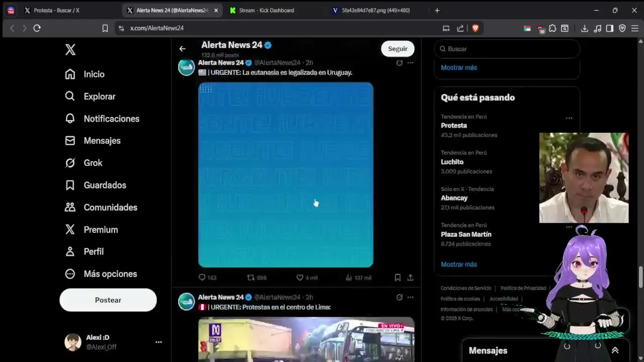
Task: Click the upper Mostrar más link above trends
Action: 459,67
